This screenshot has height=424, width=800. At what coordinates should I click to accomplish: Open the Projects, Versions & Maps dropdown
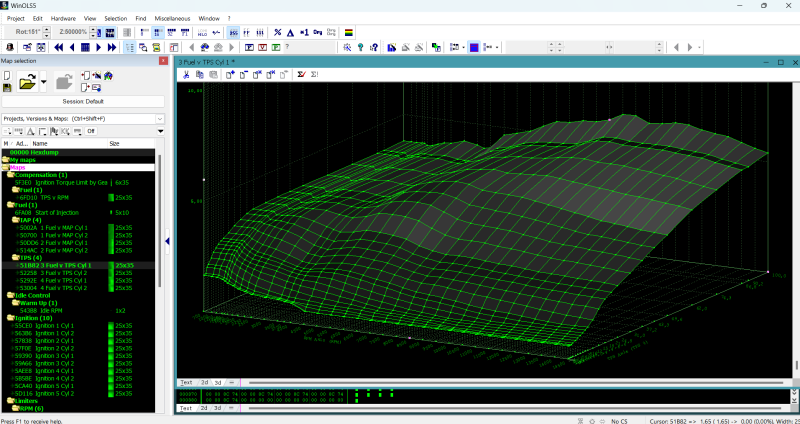[159, 118]
